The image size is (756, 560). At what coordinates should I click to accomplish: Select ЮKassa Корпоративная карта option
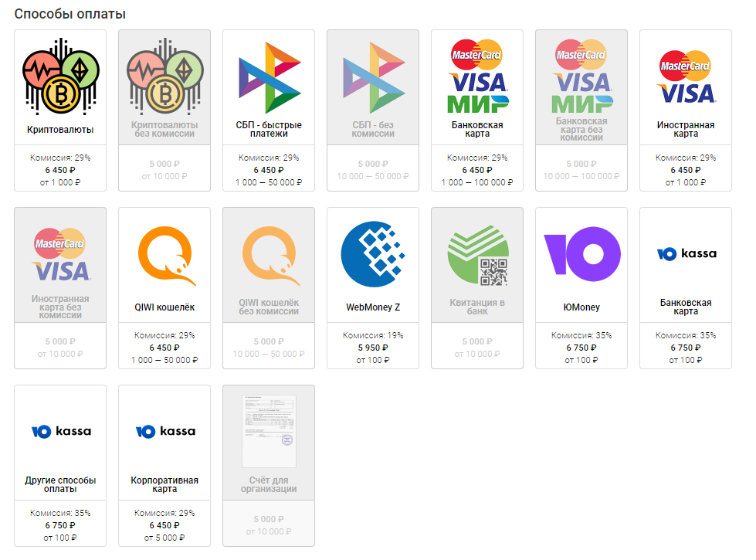tap(164, 466)
